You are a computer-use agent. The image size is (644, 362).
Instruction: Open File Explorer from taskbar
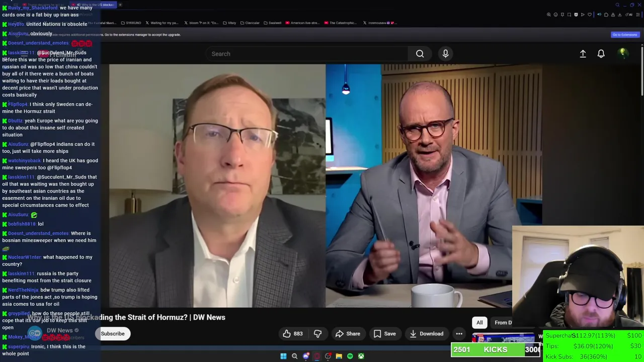tap(339, 356)
